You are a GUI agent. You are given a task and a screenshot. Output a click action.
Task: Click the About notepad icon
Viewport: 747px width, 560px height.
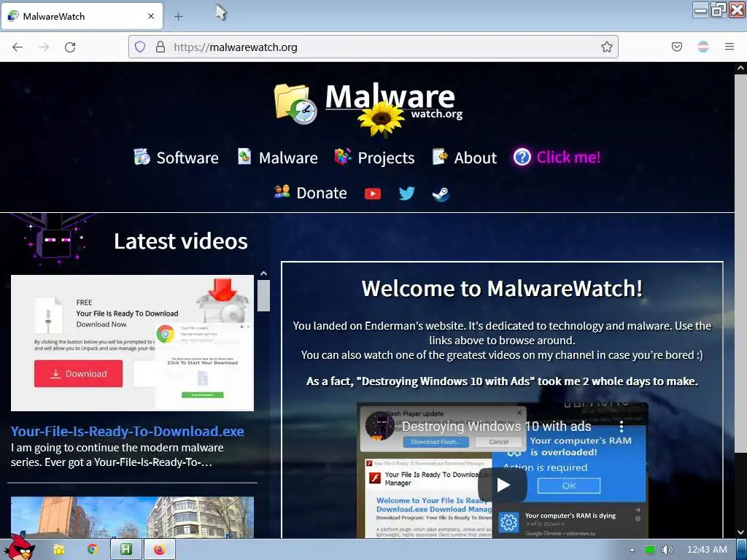[440, 156]
